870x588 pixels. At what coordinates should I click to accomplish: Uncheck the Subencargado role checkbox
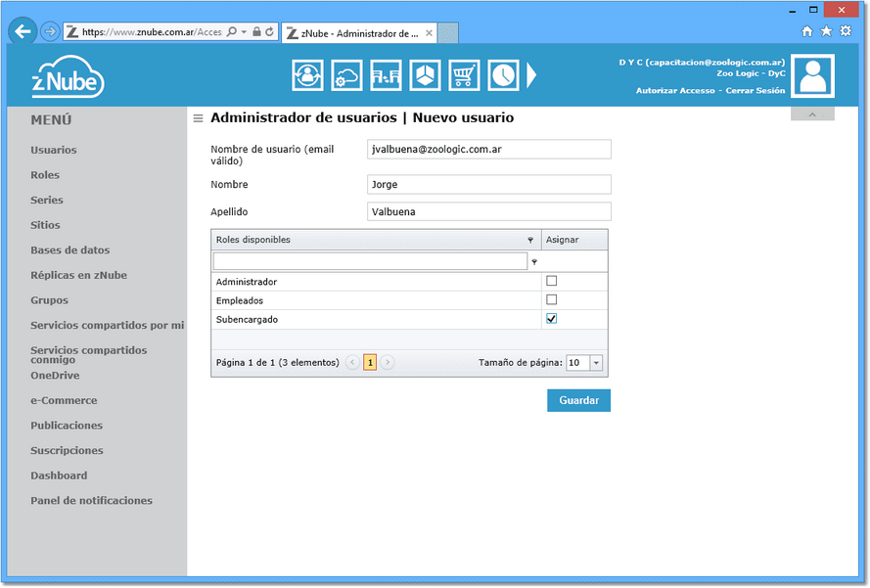click(x=552, y=318)
